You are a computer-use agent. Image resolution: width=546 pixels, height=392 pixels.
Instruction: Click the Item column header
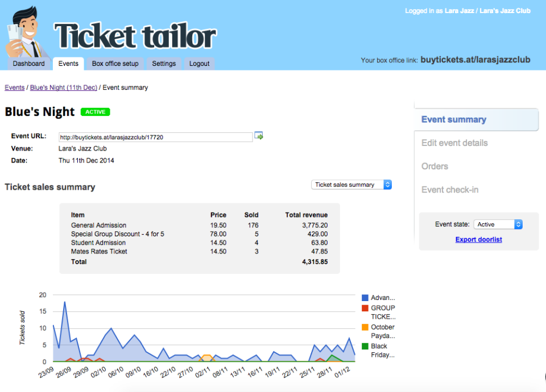coord(78,215)
